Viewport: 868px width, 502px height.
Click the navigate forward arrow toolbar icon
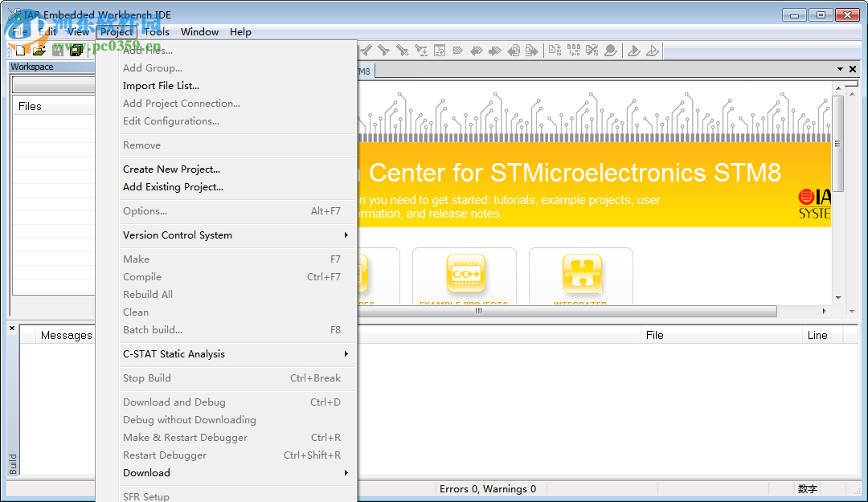pyautogui.click(x=496, y=50)
